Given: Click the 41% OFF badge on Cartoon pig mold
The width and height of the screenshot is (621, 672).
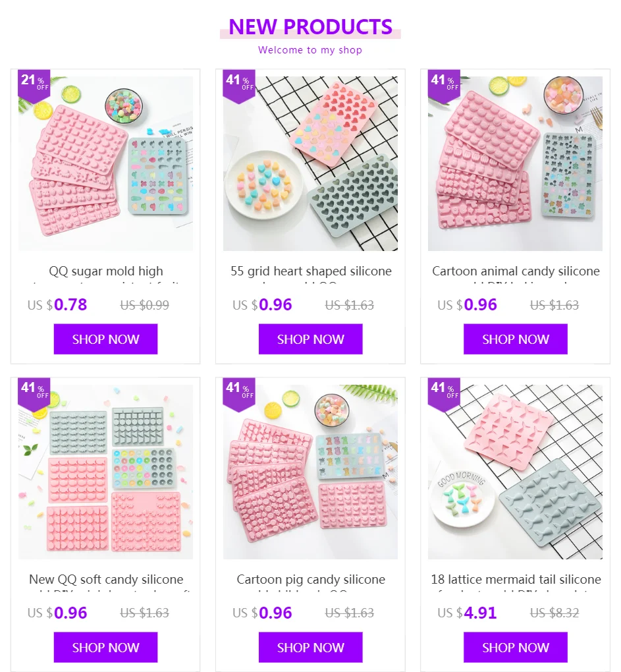Looking at the screenshot, I should pos(239,394).
